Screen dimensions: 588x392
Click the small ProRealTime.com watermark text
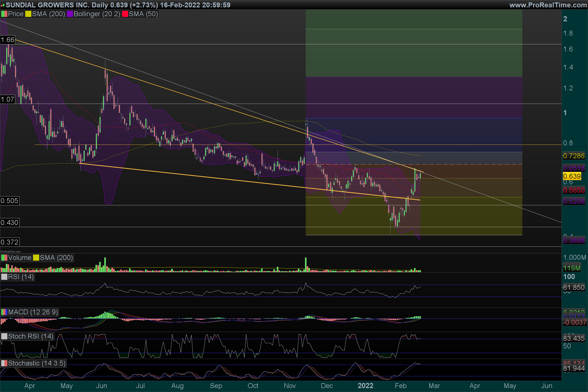pyautogui.click(x=11, y=252)
